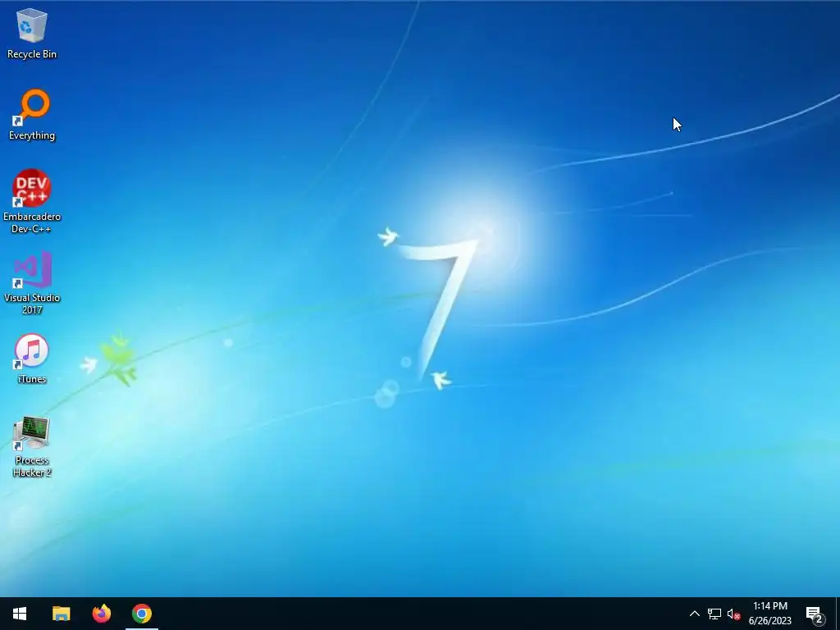Viewport: 840px width, 630px height.
Task: Select the Embarcadero Dev-C++ shortcut
Action: tap(32, 202)
